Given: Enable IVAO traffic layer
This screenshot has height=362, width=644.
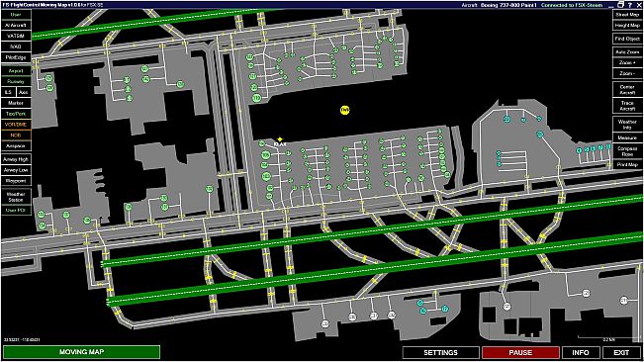Looking at the screenshot, I should click(x=16, y=46).
